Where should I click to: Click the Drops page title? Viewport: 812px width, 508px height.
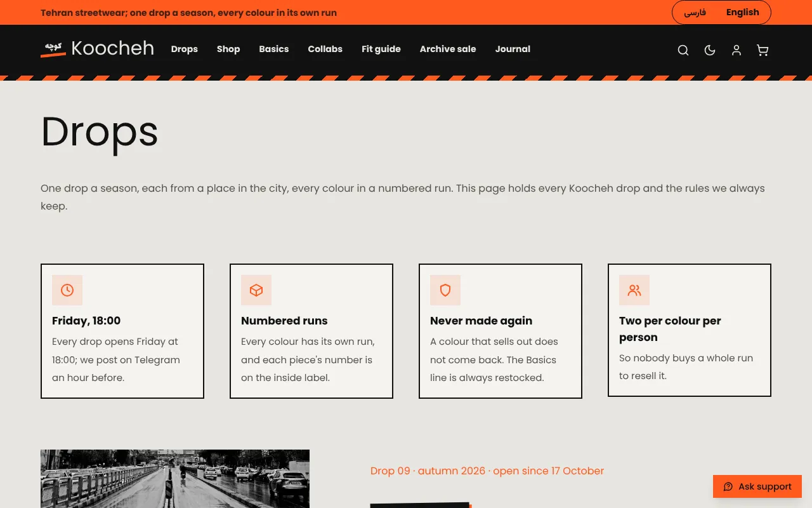(100, 132)
